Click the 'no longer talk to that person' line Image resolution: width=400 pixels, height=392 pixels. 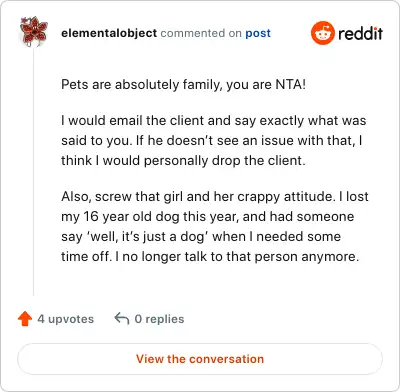210,256
